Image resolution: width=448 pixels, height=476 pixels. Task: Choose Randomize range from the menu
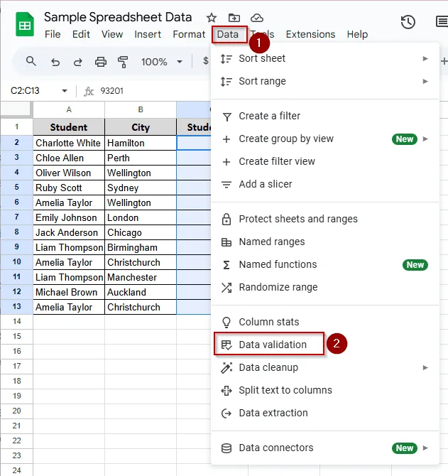[x=325, y=287]
